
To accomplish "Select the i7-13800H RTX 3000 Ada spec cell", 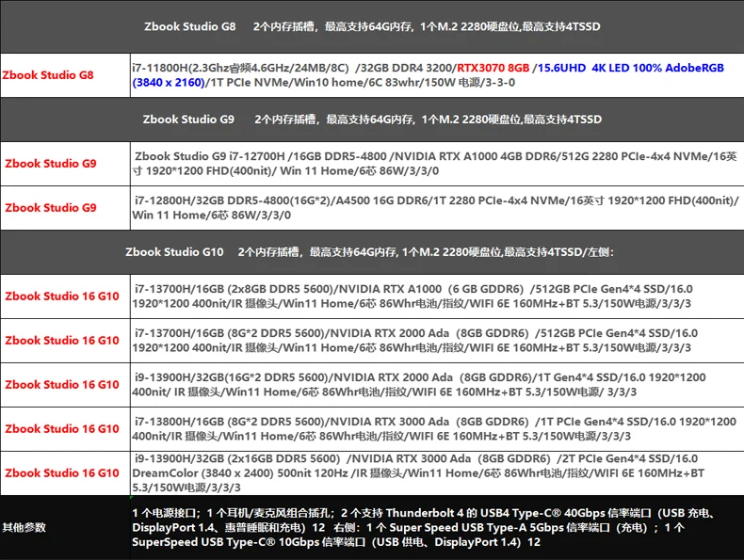I will 437,428.
